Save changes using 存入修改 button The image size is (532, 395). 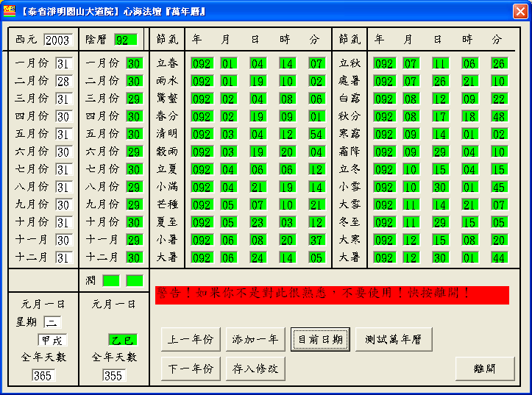[255, 369]
